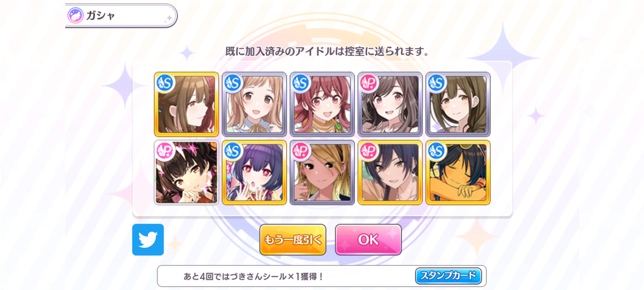Select the dark-haired idol with earring card
Screen dimensions: 644x290
point(390,172)
